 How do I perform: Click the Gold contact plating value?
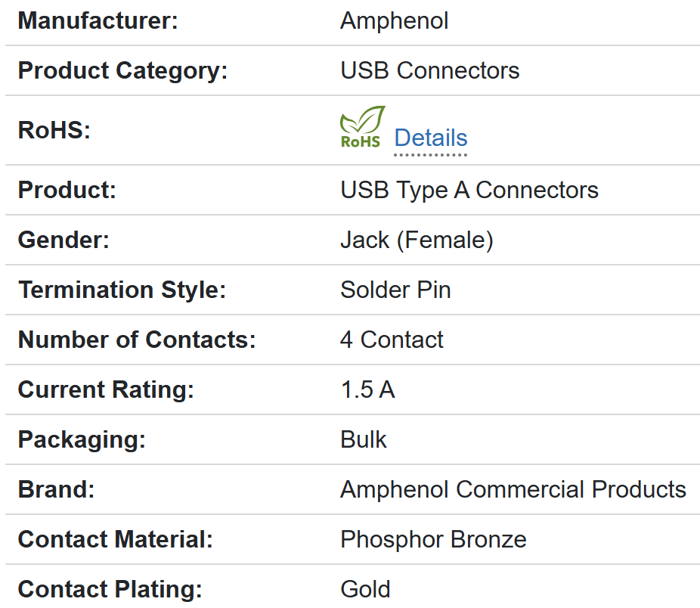click(365, 590)
